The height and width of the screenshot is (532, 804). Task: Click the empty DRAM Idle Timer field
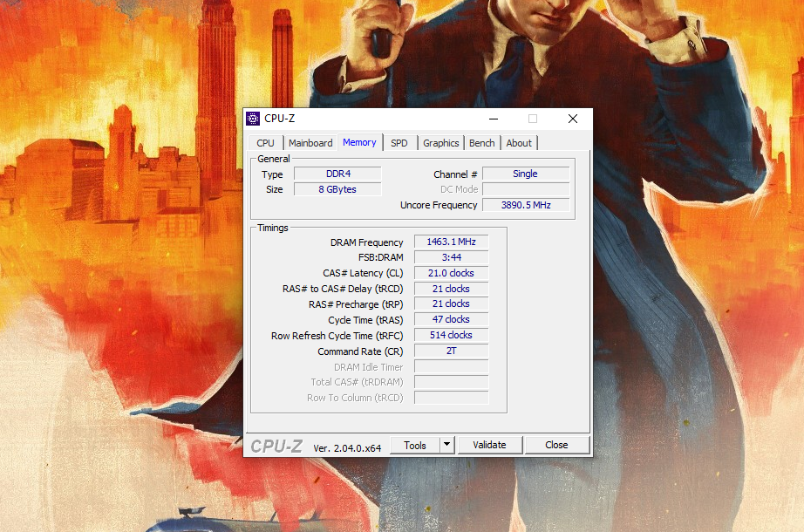click(451, 367)
